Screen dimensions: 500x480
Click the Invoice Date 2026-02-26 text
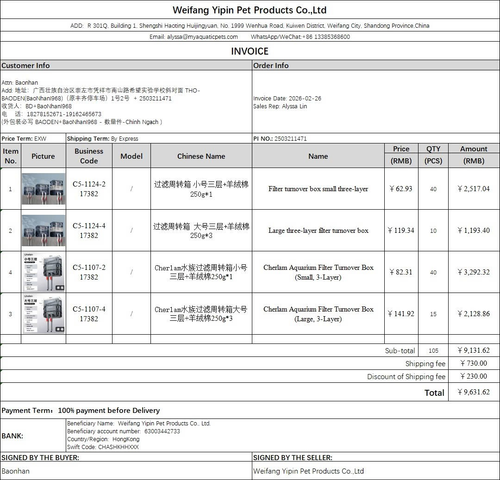(287, 98)
